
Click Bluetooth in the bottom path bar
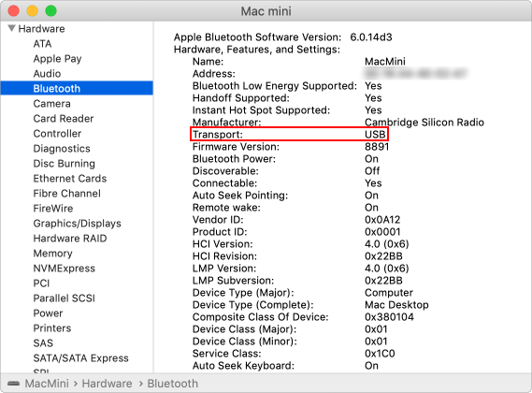click(173, 384)
